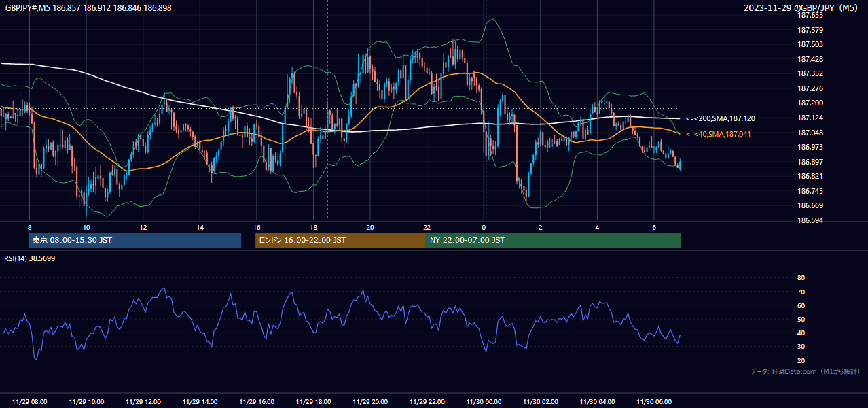Click RSI scale value 20
Image resolution: width=868 pixels, height=408 pixels.
(801, 360)
